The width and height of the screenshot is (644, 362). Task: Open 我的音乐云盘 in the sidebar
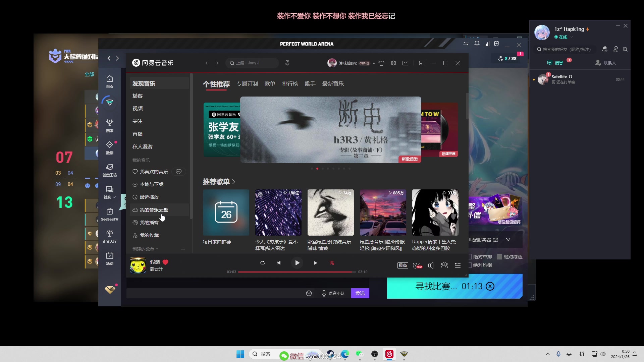pyautogui.click(x=160, y=210)
